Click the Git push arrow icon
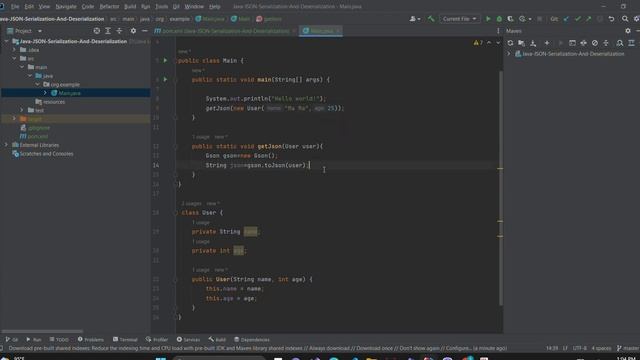The image size is (640, 360). [x=589, y=19]
